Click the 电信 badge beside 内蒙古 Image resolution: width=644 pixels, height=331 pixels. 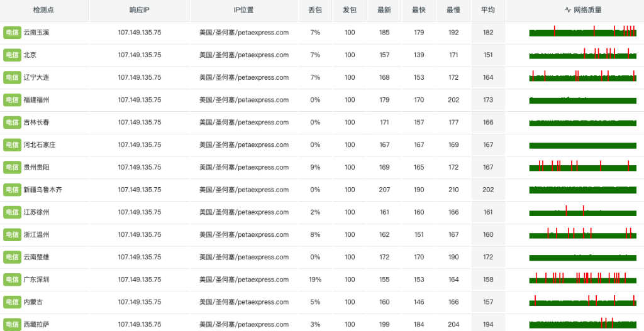12,302
